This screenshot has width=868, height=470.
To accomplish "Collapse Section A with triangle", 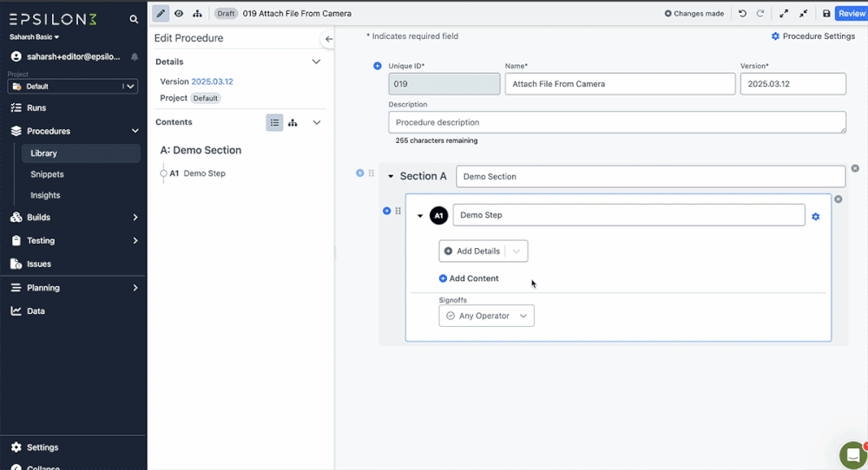I will tap(391, 176).
